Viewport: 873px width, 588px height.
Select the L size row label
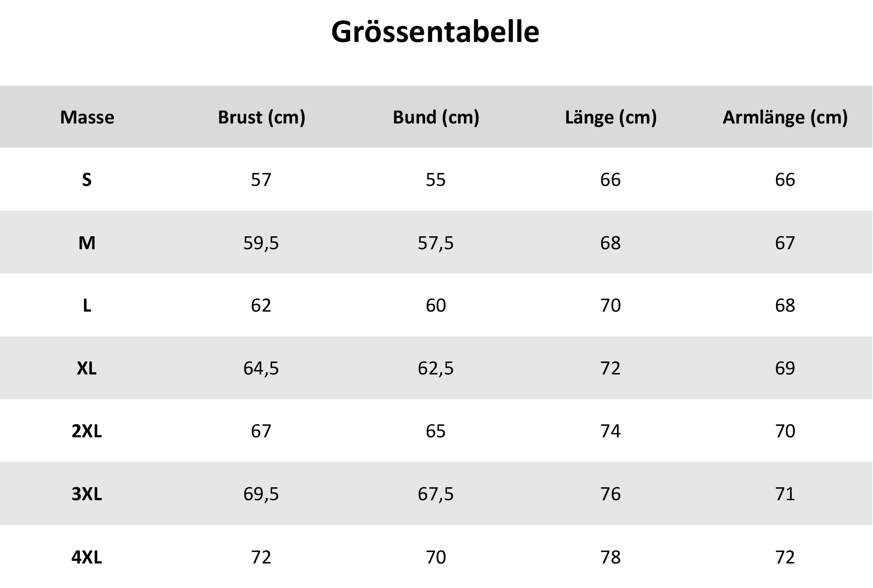click(87, 305)
